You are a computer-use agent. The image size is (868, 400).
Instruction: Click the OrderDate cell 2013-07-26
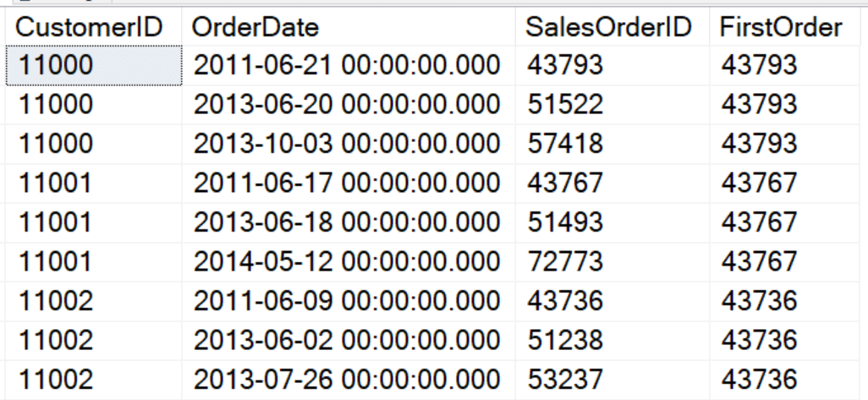coord(349,380)
